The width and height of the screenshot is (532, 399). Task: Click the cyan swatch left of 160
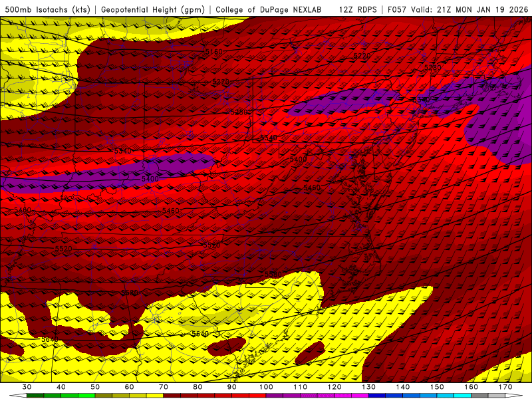tap(462, 395)
